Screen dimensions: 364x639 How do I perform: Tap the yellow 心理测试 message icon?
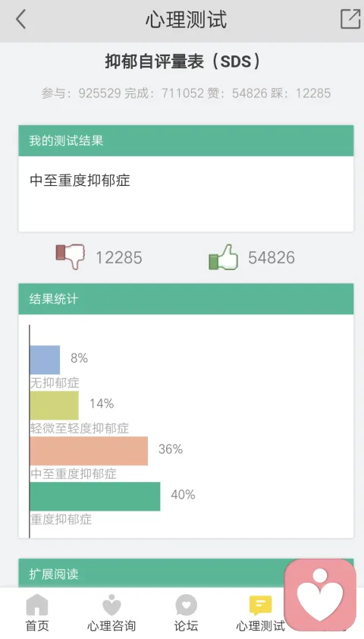pos(261,605)
